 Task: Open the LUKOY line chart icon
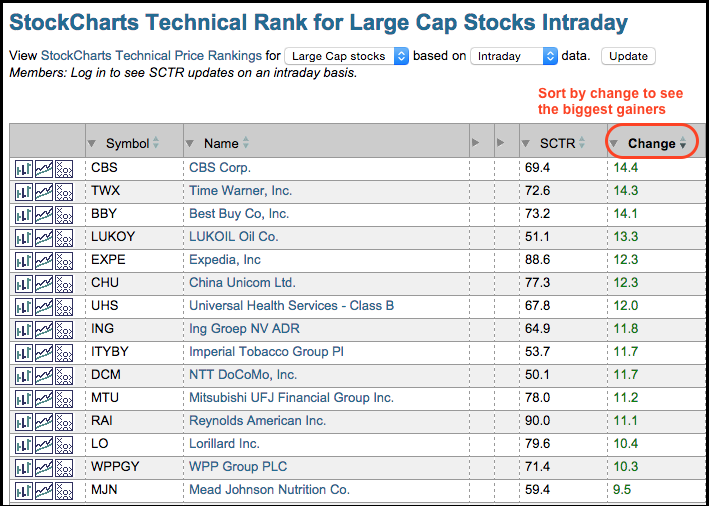coord(44,238)
